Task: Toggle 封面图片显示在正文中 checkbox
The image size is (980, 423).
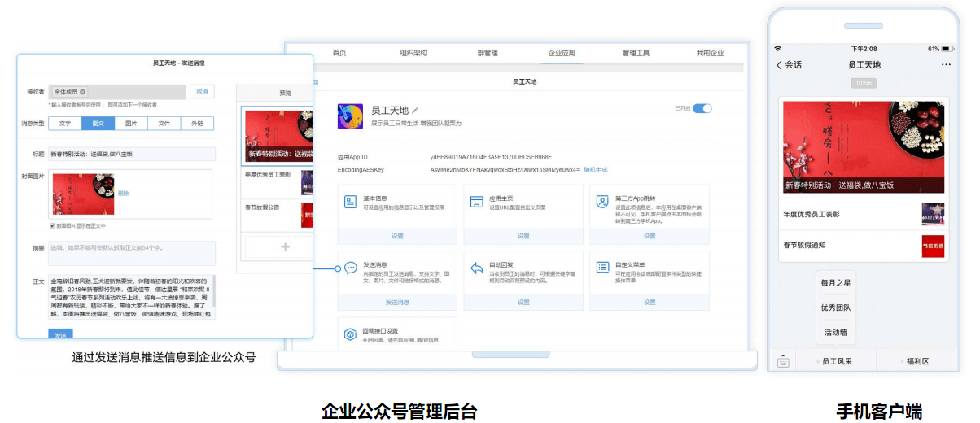Action: (53, 225)
